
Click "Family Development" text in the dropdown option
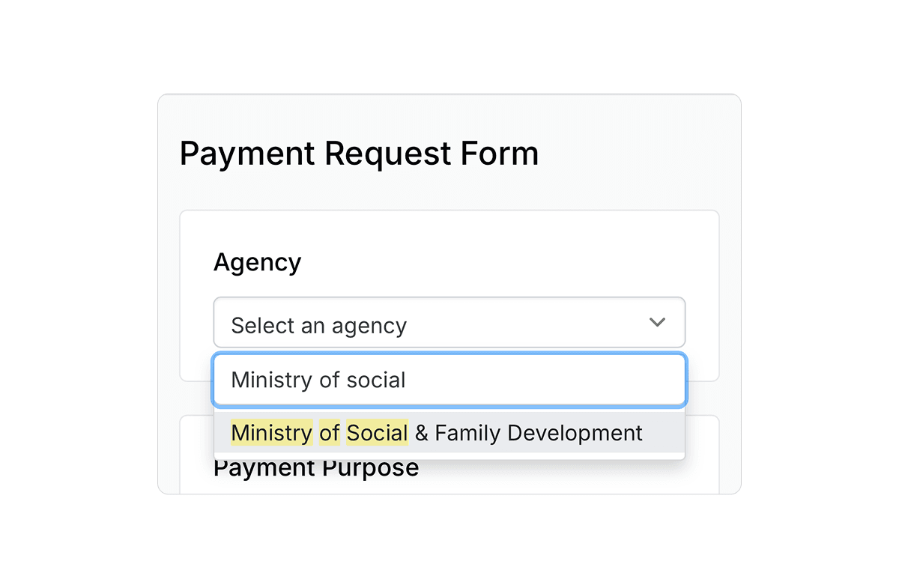[538, 433]
